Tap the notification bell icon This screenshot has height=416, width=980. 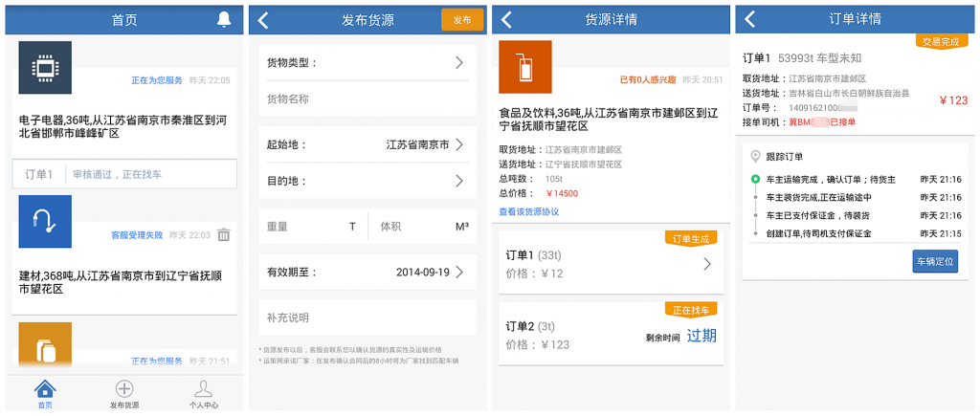pos(224,19)
